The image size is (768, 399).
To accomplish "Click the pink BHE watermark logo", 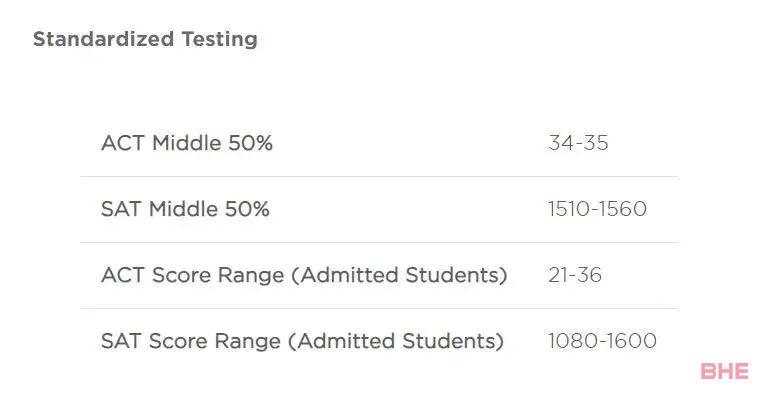I will [724, 371].
